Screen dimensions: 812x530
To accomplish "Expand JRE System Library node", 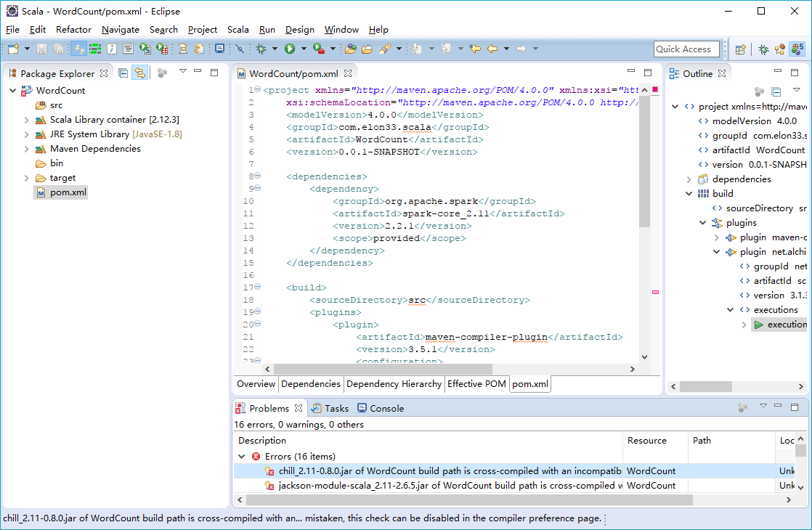I will point(26,134).
